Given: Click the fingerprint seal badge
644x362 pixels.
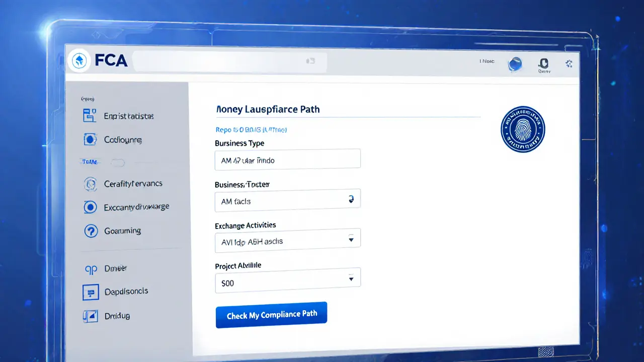Looking at the screenshot, I should [x=523, y=129].
